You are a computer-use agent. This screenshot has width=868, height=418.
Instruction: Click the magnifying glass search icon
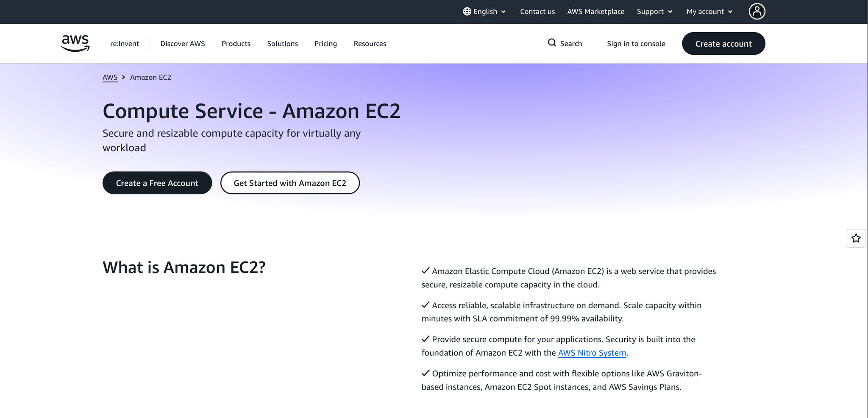pyautogui.click(x=552, y=43)
